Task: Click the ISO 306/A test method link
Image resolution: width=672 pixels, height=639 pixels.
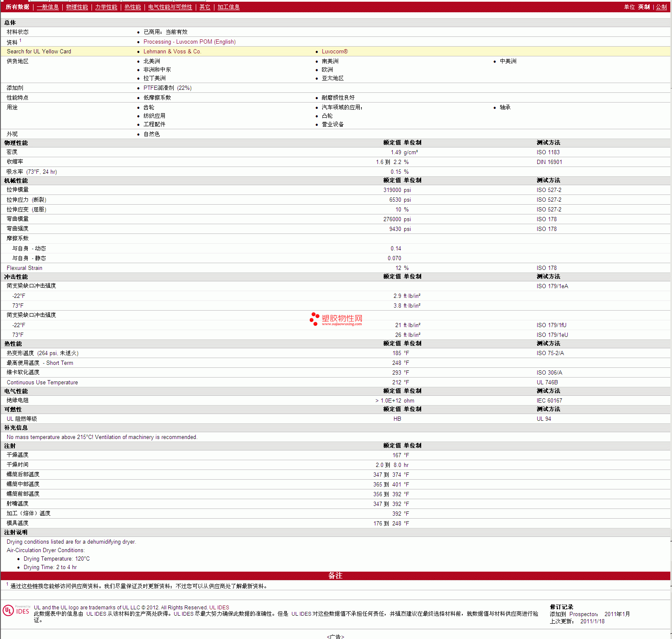Action: tap(549, 372)
